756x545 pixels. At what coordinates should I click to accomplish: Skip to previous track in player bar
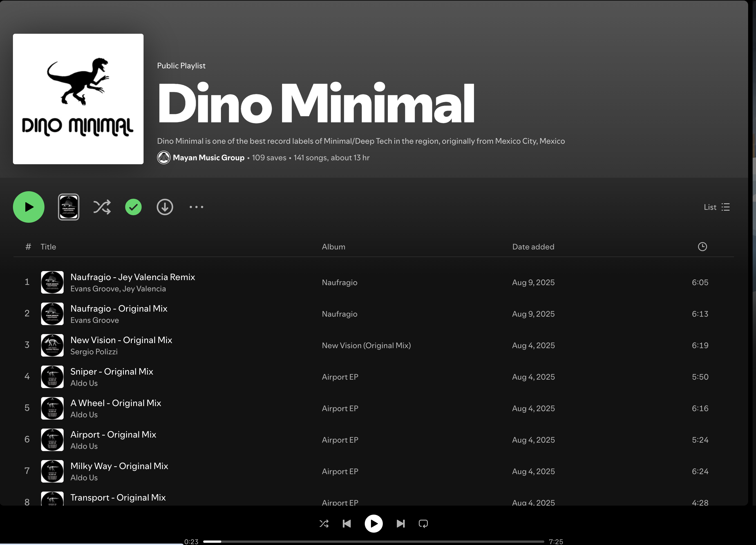coord(347,524)
